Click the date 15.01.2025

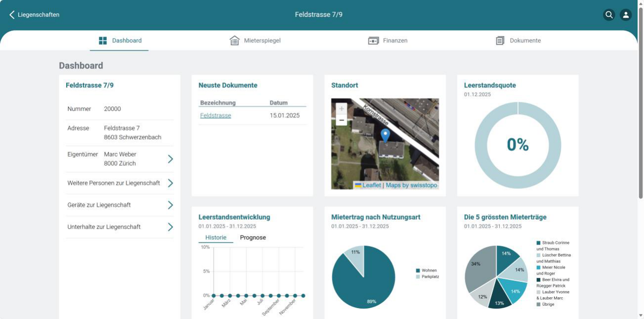point(284,115)
